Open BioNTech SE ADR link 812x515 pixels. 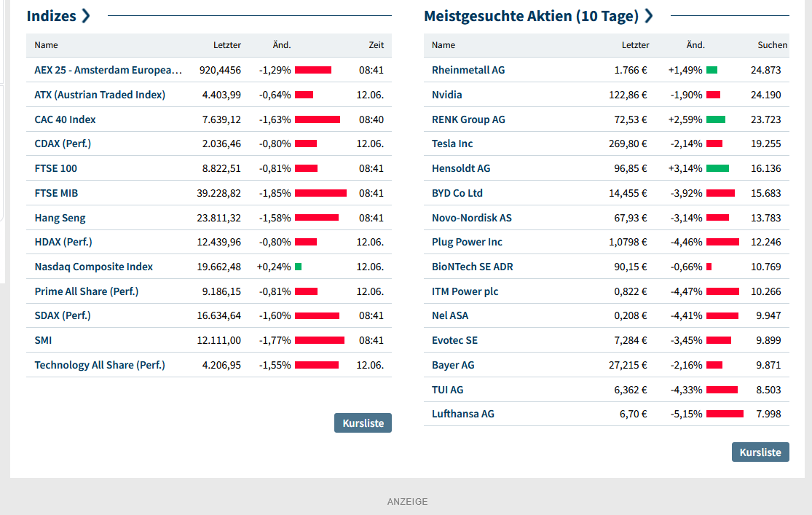tap(473, 267)
